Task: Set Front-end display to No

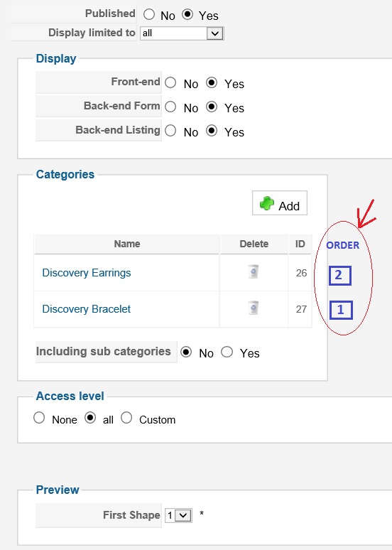Action: coord(170,82)
